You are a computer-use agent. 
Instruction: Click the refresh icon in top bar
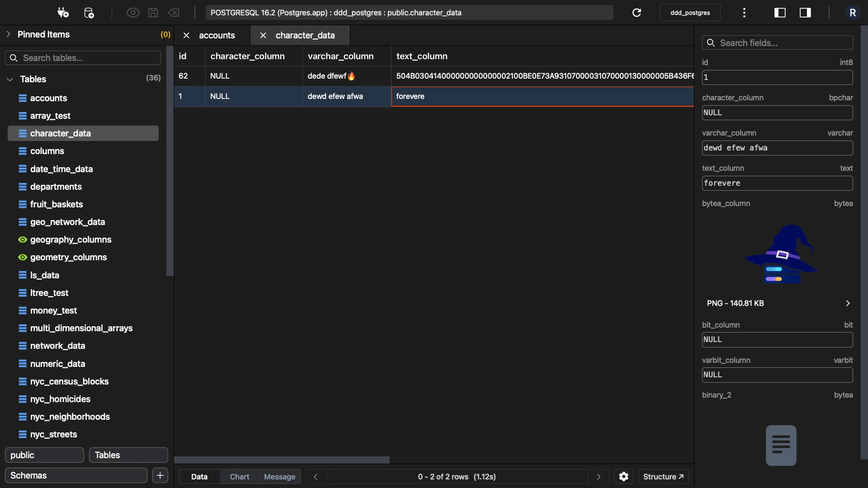pos(637,13)
